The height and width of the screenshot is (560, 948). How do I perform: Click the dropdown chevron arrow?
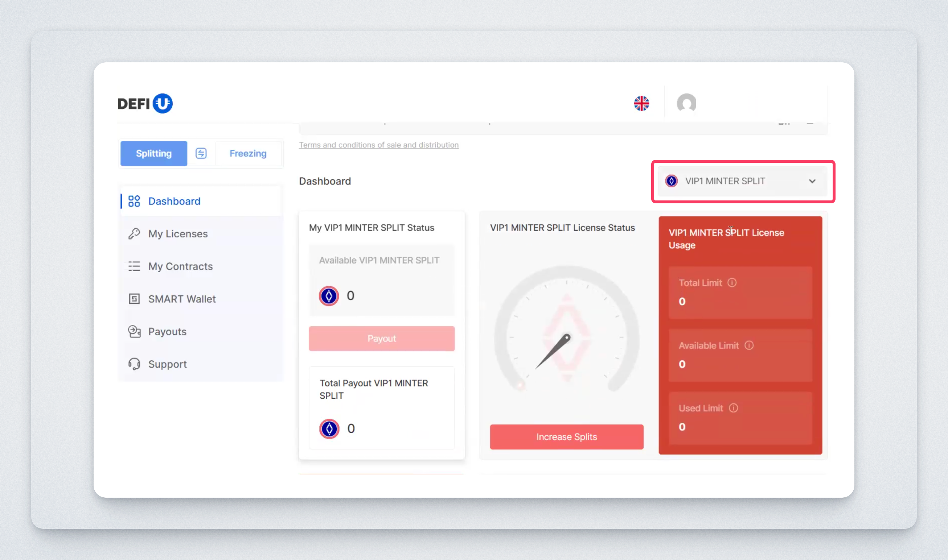click(x=812, y=181)
